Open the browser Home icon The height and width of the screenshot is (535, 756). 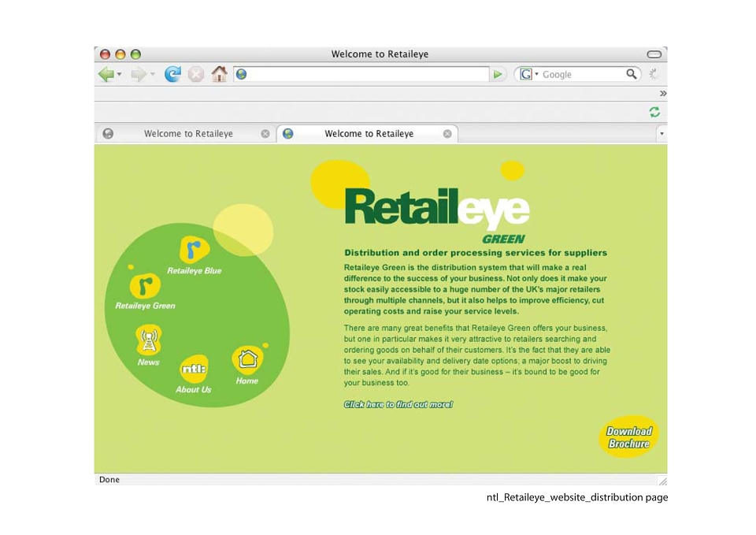(x=220, y=74)
